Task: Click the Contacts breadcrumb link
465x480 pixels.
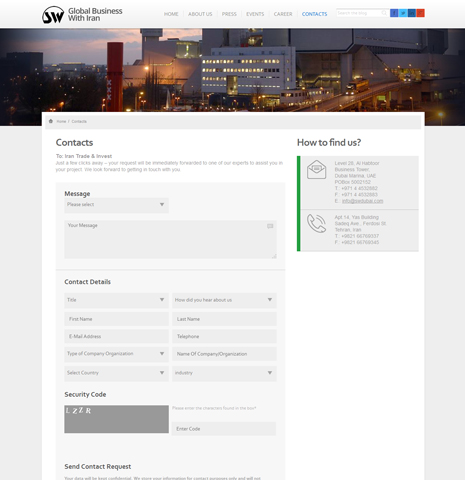Action: tap(79, 121)
